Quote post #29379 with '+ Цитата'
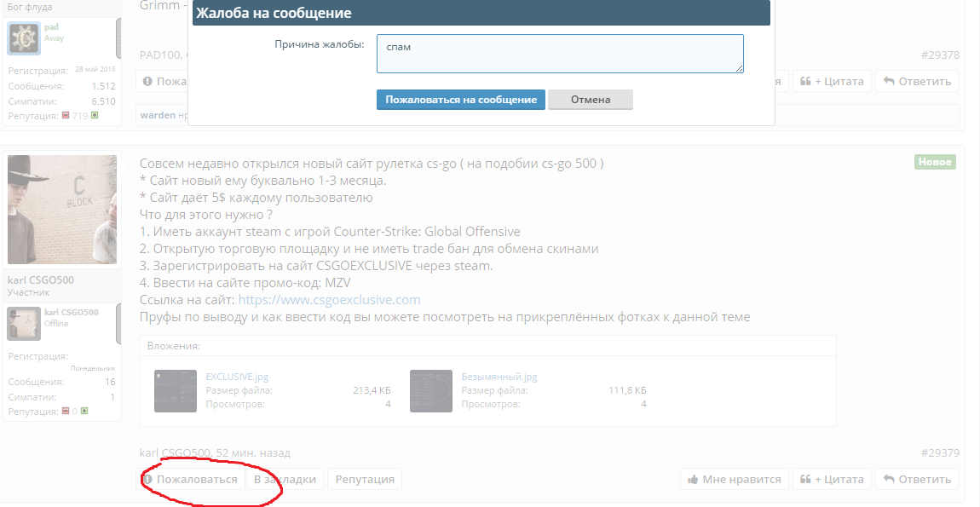 (x=832, y=480)
